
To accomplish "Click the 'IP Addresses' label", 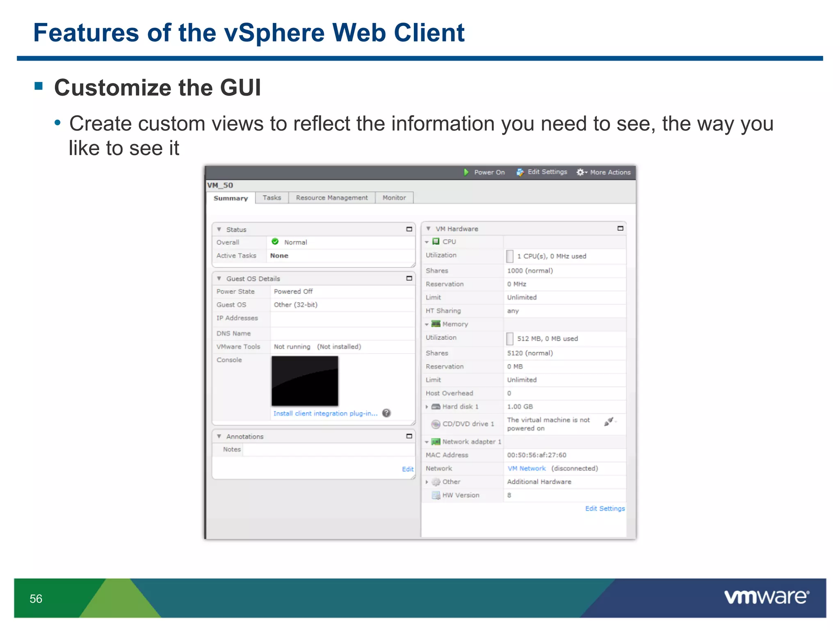I will (237, 318).
